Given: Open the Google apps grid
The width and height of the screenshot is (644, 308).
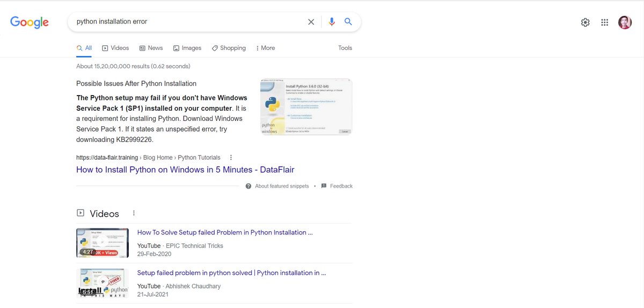Looking at the screenshot, I should (605, 23).
